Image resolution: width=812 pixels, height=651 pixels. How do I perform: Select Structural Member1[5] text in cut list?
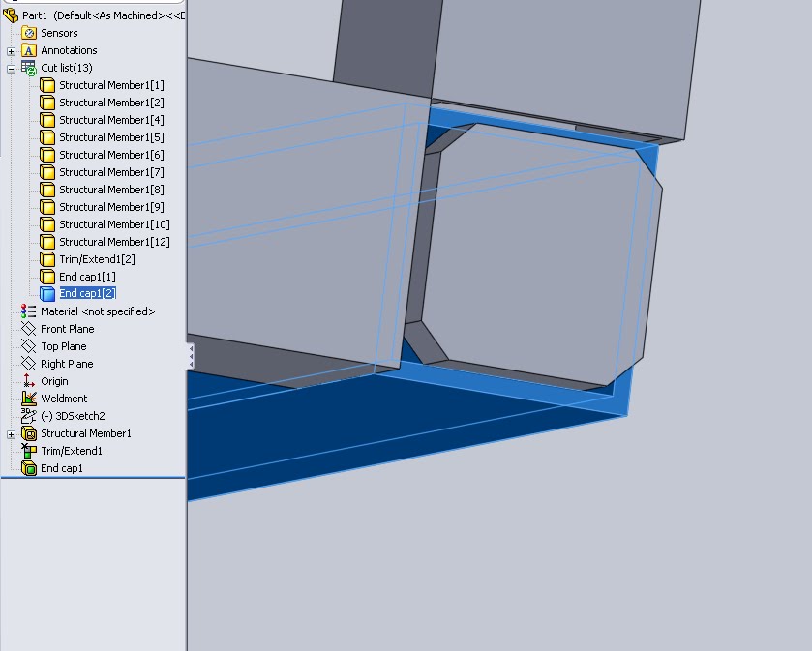[x=111, y=137]
